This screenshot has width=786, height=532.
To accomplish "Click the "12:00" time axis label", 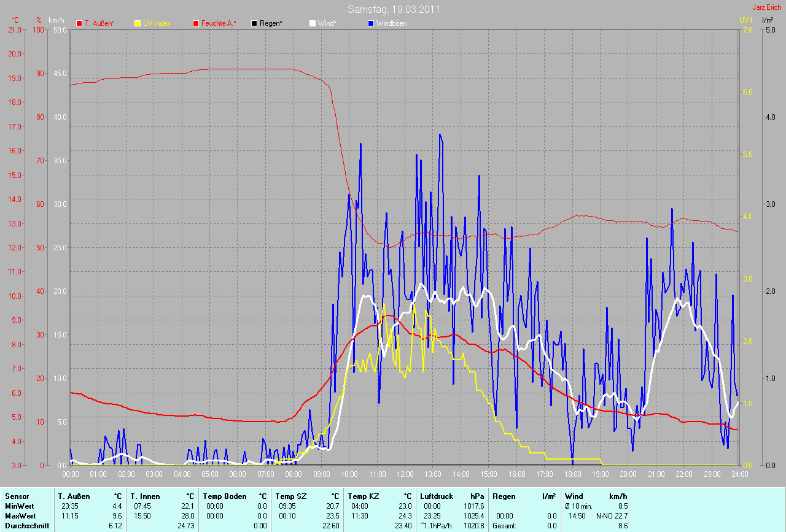I will click(405, 474).
